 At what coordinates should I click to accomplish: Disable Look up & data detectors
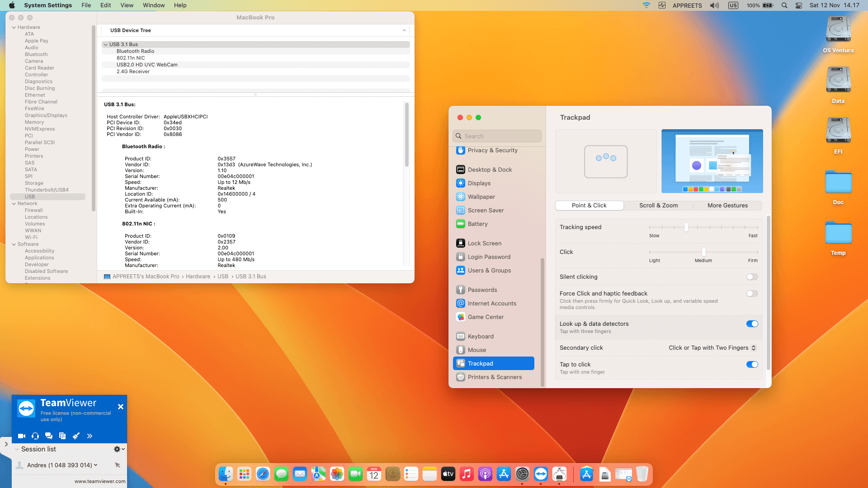point(752,324)
